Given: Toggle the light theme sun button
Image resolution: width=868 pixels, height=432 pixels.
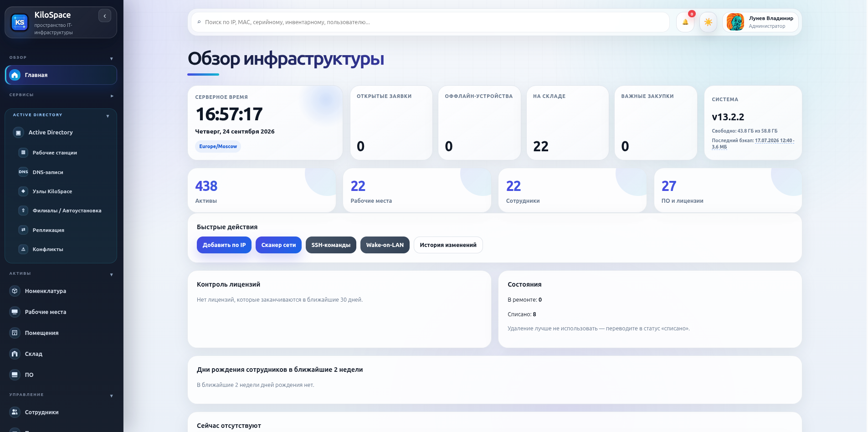Looking at the screenshot, I should (x=708, y=22).
